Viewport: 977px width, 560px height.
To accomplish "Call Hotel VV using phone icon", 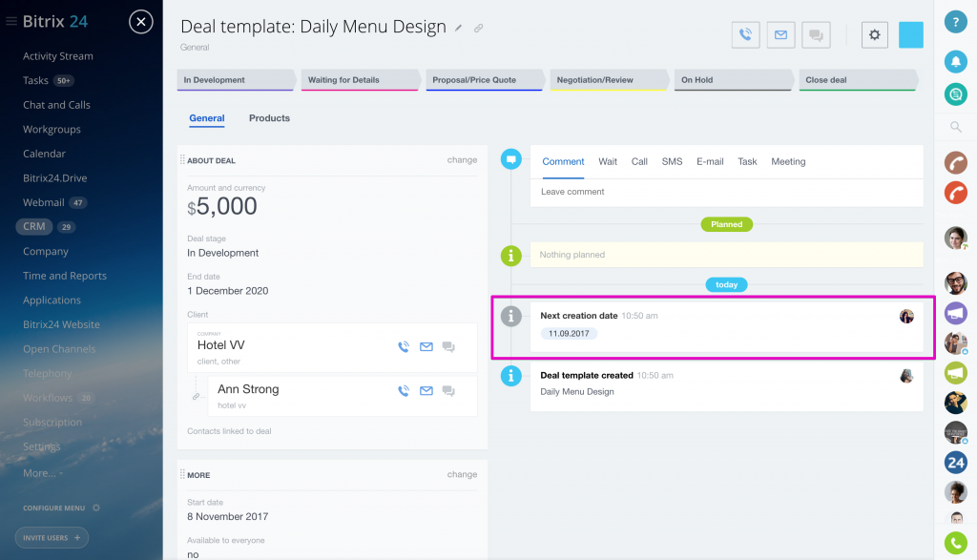I will pyautogui.click(x=404, y=347).
